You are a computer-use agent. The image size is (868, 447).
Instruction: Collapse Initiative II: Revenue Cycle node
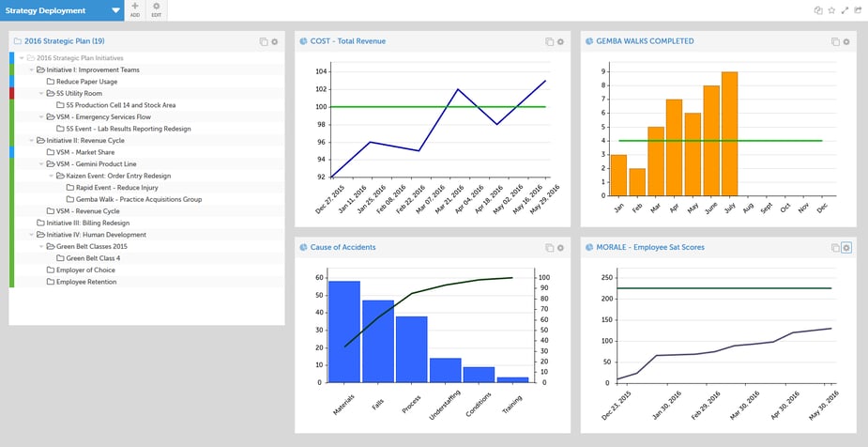pos(32,141)
